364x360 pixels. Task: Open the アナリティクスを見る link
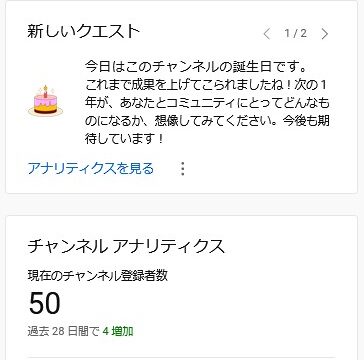point(90,169)
